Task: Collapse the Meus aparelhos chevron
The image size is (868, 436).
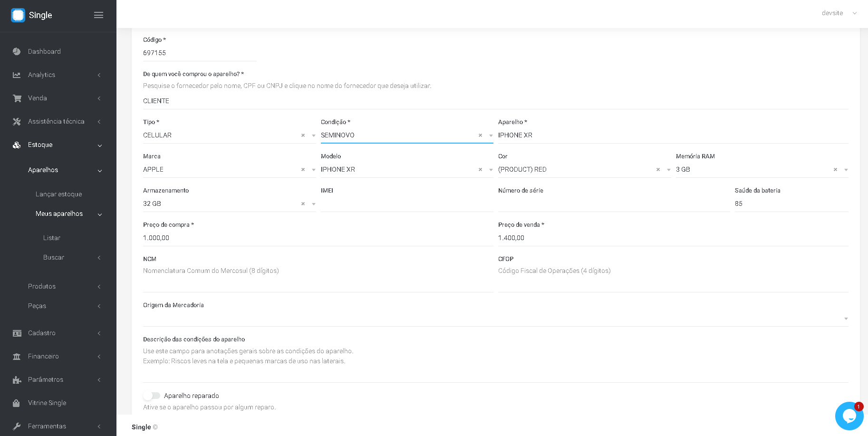Action: (99, 214)
